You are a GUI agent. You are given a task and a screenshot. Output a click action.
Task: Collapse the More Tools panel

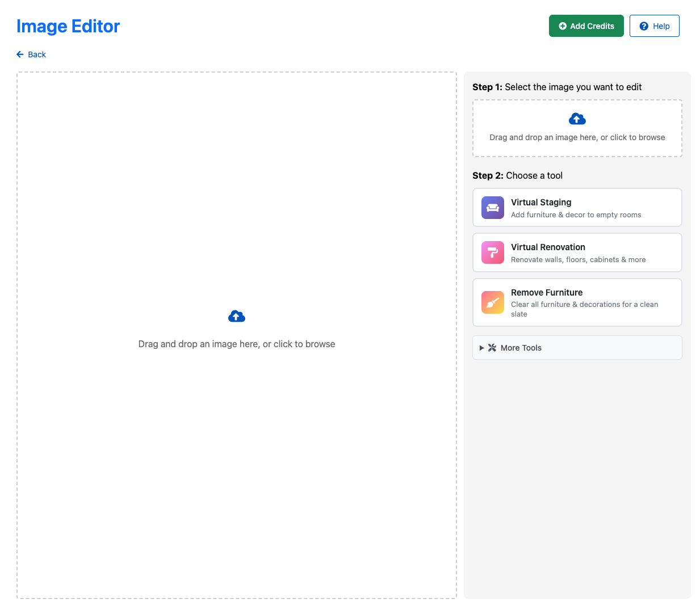pos(577,347)
